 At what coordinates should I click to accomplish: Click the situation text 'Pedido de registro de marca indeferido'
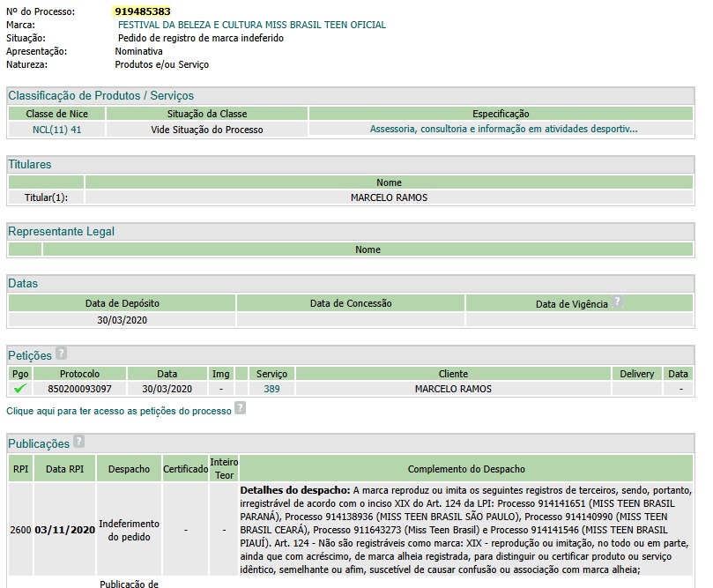coord(201,38)
